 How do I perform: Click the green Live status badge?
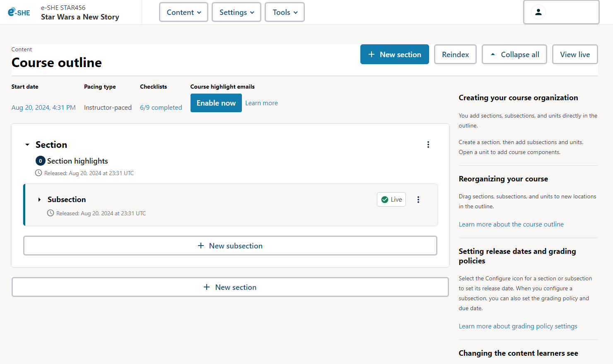[x=391, y=200]
